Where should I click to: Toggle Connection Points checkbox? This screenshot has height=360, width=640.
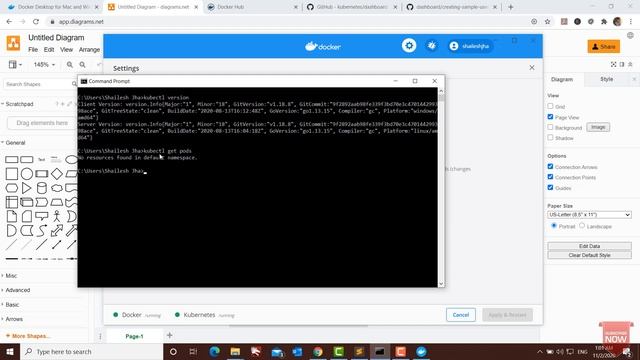click(x=550, y=177)
